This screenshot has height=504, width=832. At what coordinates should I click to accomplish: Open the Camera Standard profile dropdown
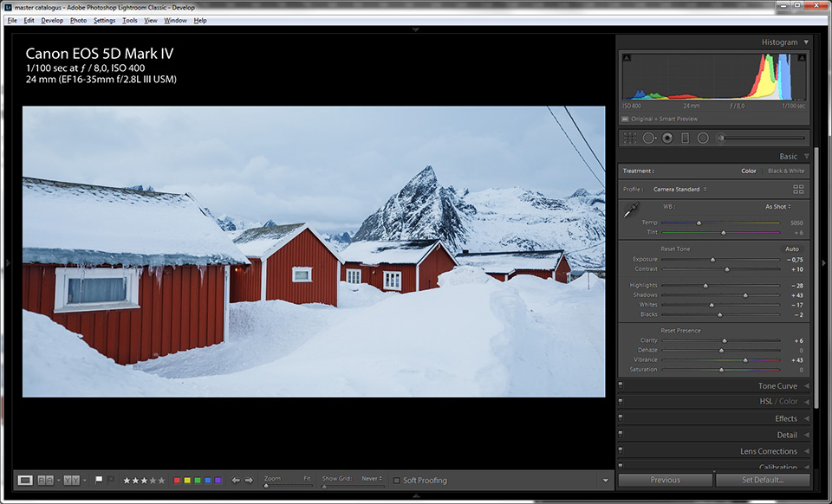click(x=679, y=189)
